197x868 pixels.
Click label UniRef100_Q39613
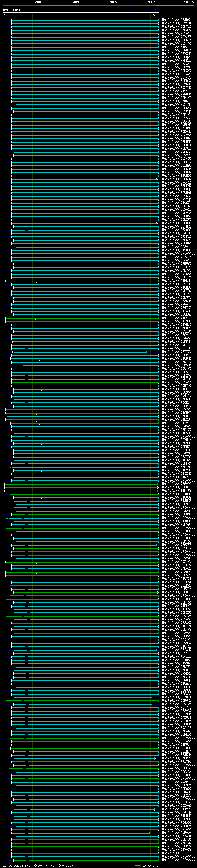pos(177,210)
